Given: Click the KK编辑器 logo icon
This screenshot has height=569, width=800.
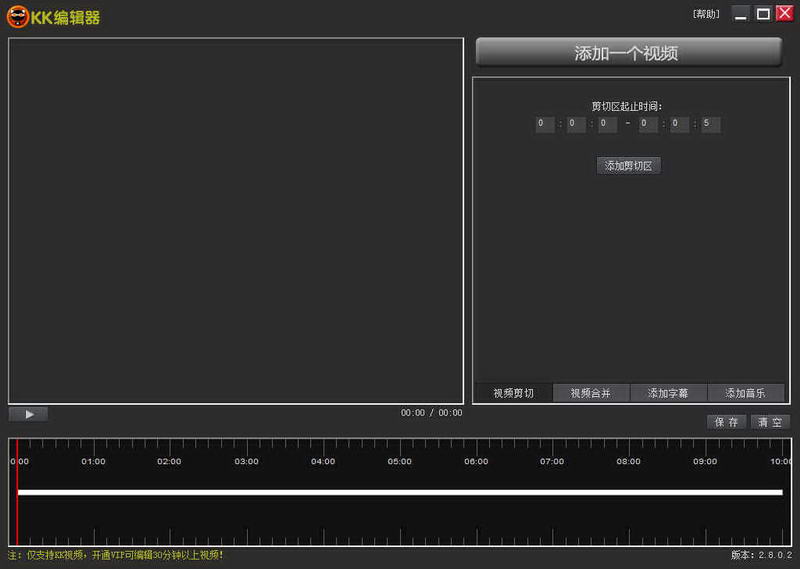Looking at the screenshot, I should (x=17, y=17).
